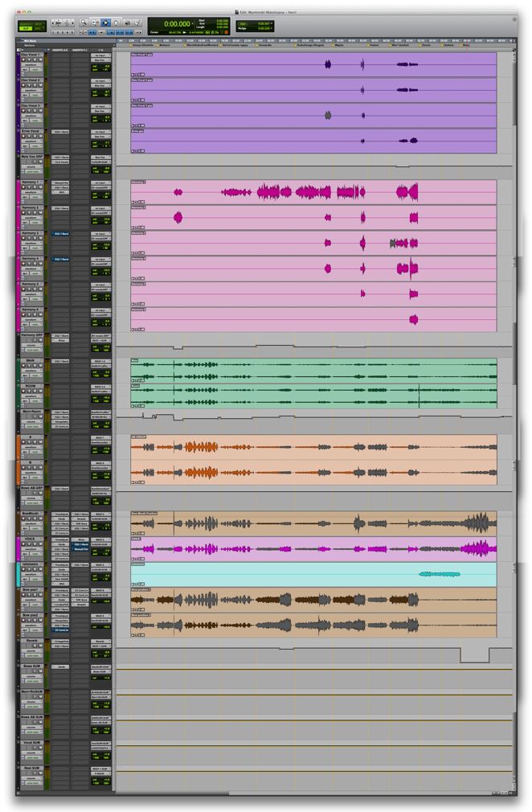Record-enable the Oiau Vocal 1 track
The height and width of the screenshot is (812, 532).
pyautogui.click(x=24, y=60)
